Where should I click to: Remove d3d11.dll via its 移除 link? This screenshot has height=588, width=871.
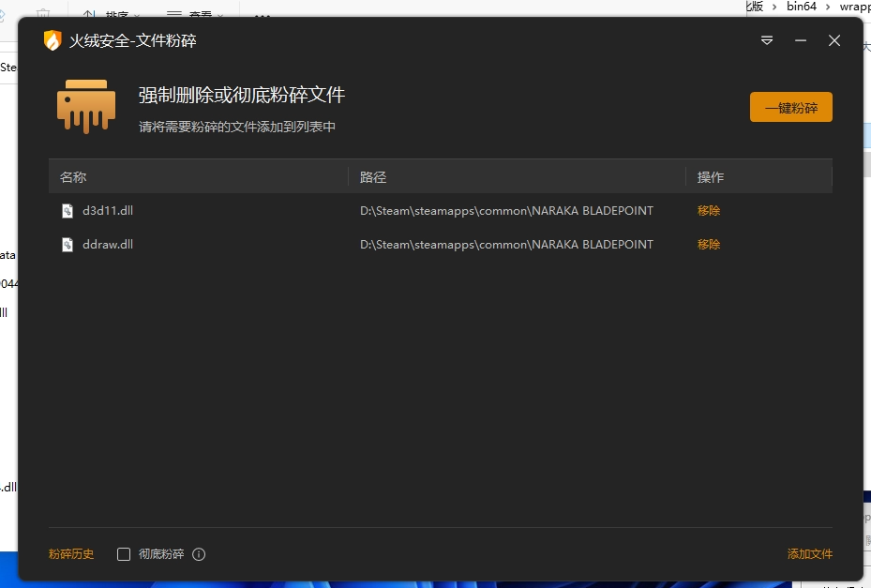point(708,211)
